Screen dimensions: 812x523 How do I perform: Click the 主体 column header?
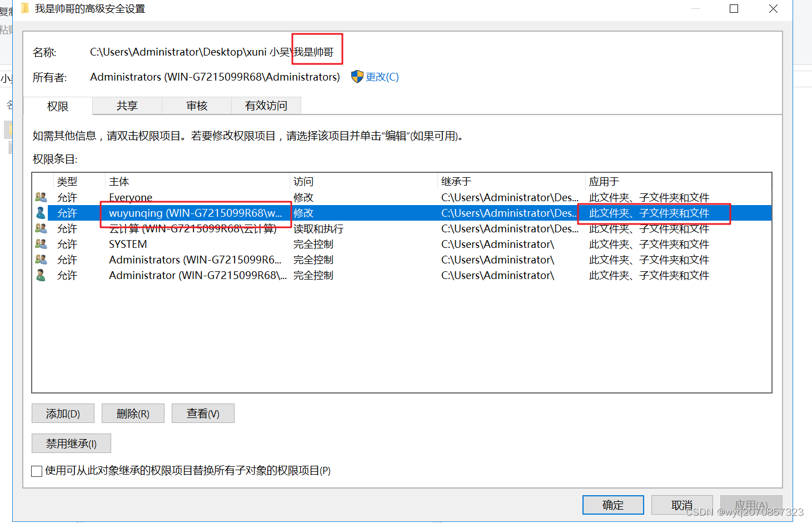click(119, 181)
